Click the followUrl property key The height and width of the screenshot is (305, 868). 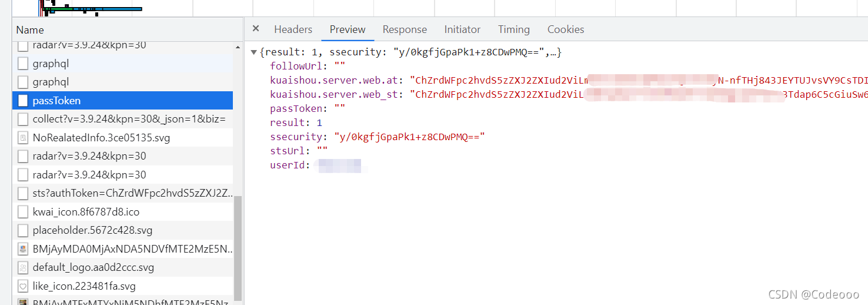pos(296,66)
